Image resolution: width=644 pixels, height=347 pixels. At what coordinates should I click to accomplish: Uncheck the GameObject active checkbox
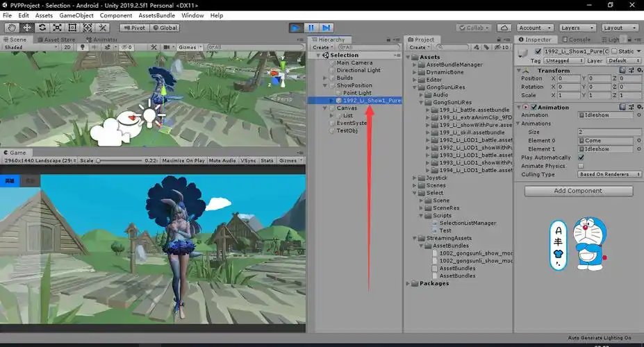(538, 51)
